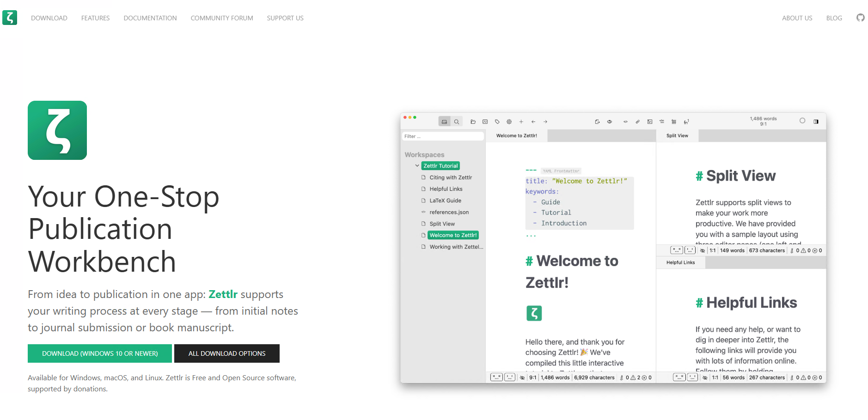Open the COMMUNITY FORUM menu item
Image resolution: width=868 pixels, height=420 pixels.
click(222, 18)
